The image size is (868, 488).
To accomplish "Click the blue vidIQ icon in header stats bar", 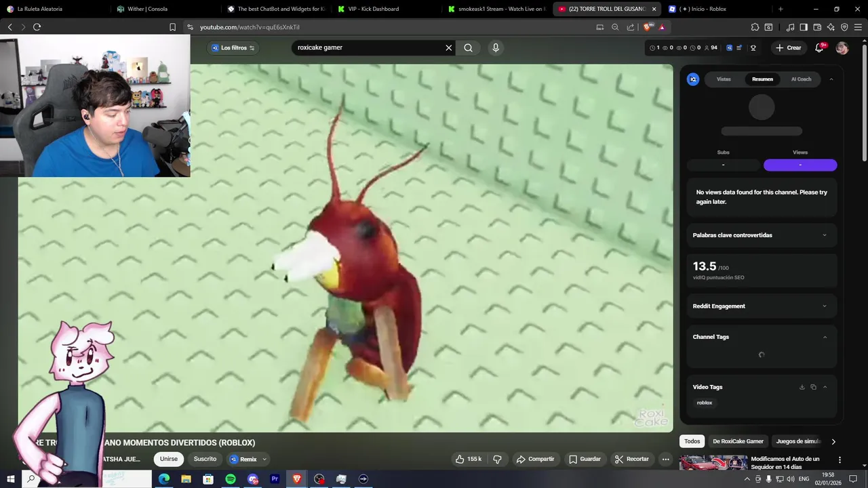I will click(x=729, y=47).
